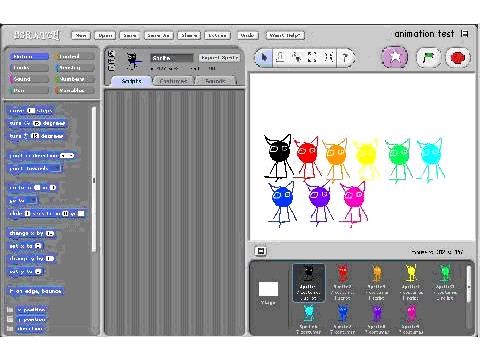This screenshot has width=480, height=360.
Task: Click the don't-rotate rotation style button
Action: click(111, 68)
